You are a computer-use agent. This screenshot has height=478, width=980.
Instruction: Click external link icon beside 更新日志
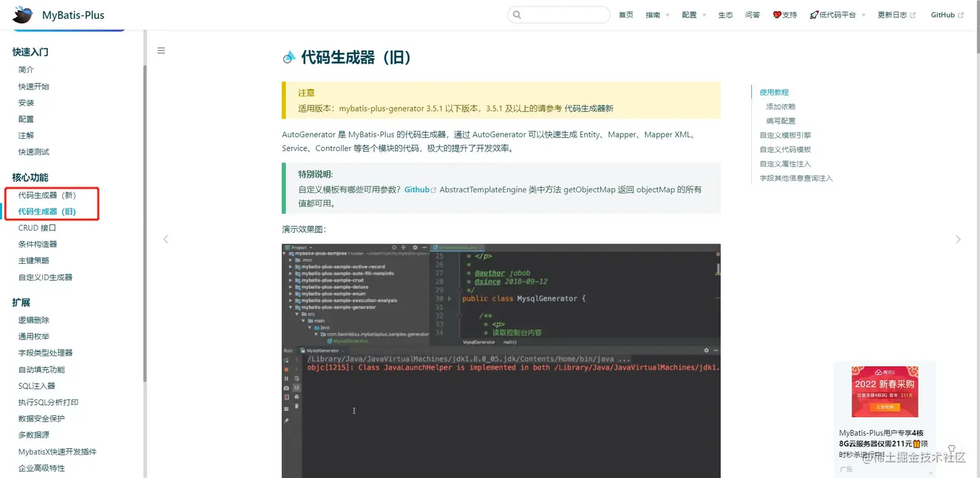[913, 15]
